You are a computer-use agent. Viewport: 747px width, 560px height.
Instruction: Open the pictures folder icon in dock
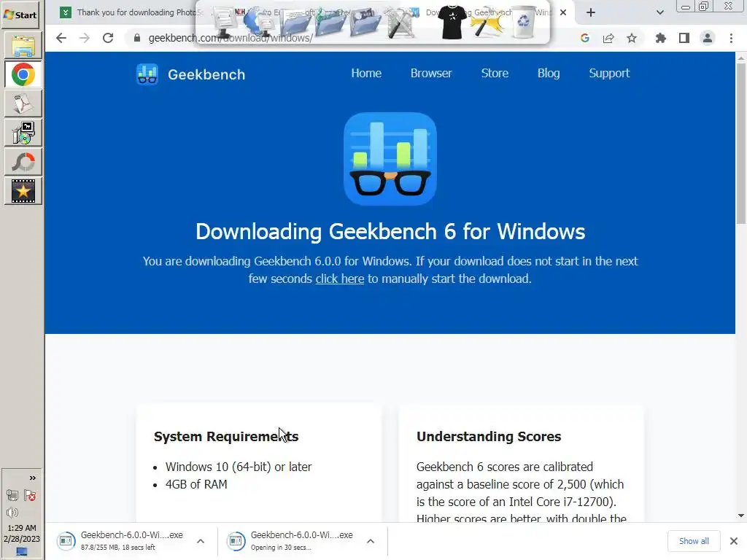pyautogui.click(x=365, y=22)
